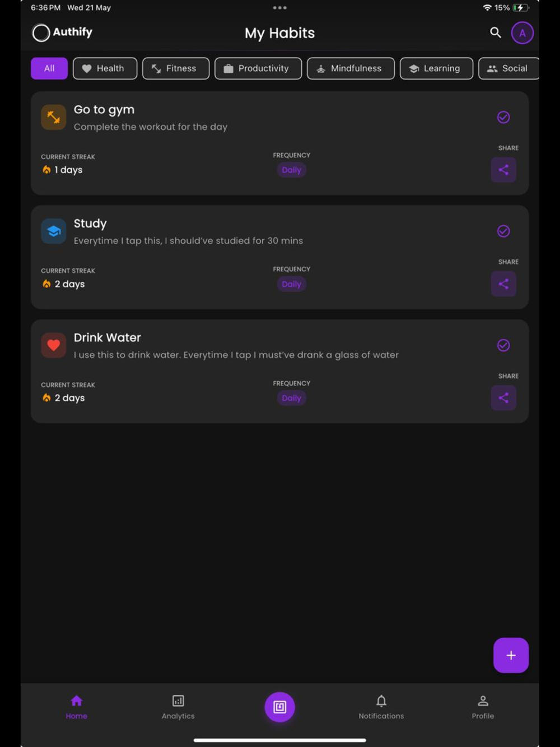Screen dimensions: 560x747
Task: Add a new habit with plus button
Action: coord(511,655)
